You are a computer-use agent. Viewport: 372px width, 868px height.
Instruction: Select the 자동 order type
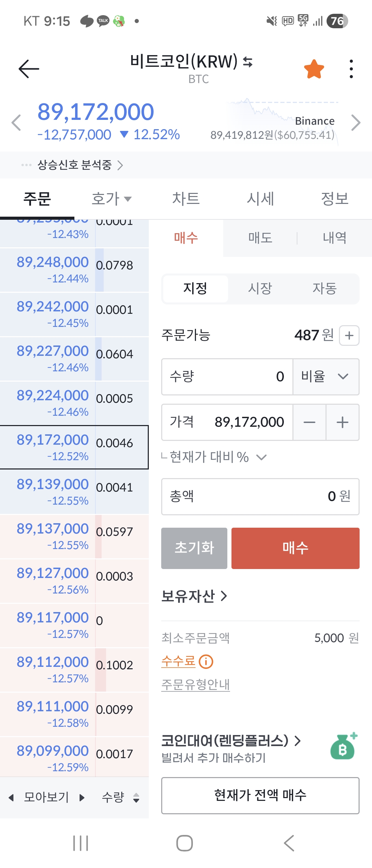(324, 289)
